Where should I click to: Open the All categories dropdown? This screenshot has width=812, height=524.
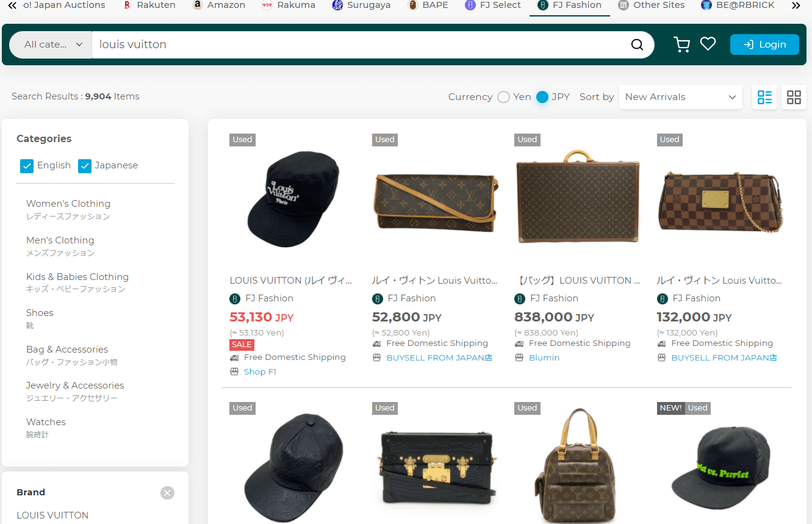tap(51, 45)
